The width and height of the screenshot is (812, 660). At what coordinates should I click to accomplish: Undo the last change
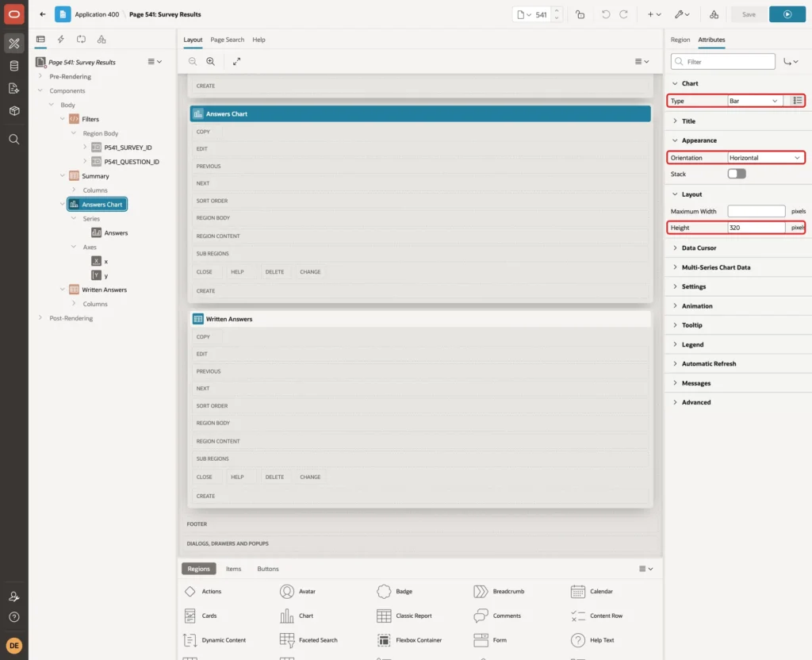click(x=605, y=14)
